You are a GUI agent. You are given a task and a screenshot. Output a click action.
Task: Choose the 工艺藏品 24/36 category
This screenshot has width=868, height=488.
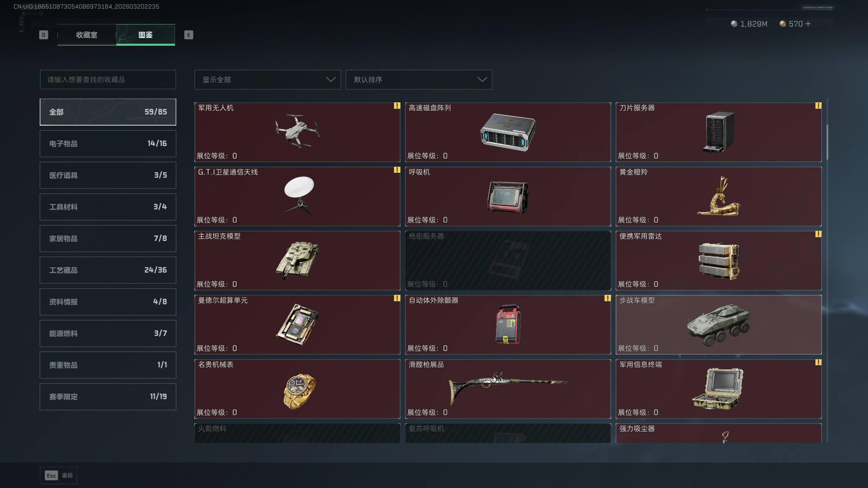click(x=108, y=270)
